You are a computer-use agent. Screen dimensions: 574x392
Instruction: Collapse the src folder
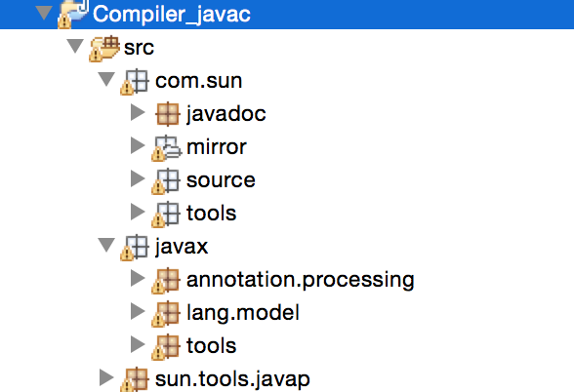point(75,46)
